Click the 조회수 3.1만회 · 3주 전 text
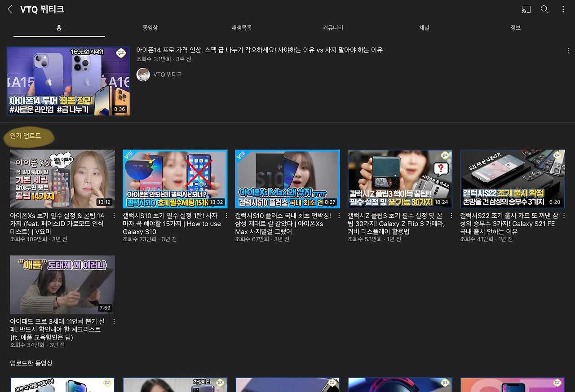The height and width of the screenshot is (392, 575). click(x=164, y=59)
